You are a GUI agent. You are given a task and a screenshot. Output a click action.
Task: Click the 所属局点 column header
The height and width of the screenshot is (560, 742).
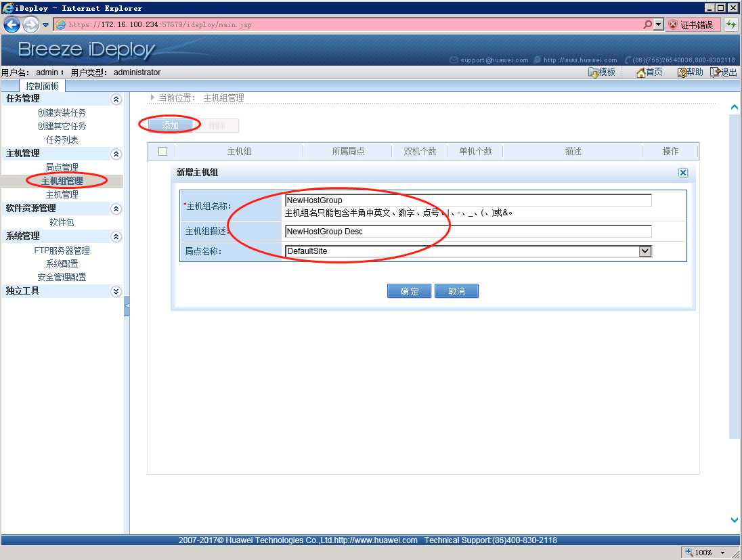[348, 152]
